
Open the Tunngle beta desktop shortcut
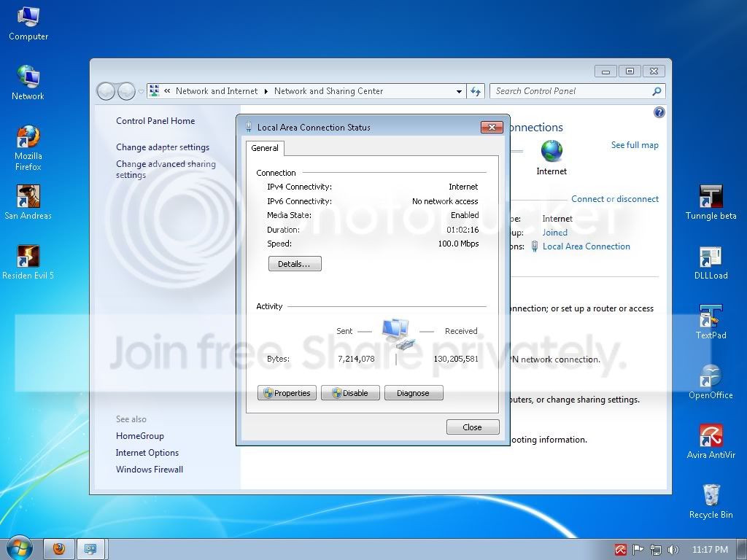coord(711,198)
